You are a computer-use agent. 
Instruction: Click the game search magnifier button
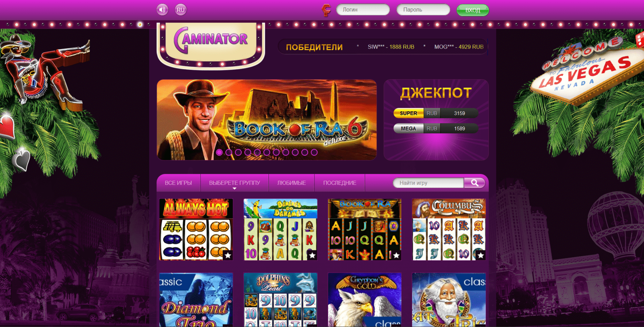point(475,183)
